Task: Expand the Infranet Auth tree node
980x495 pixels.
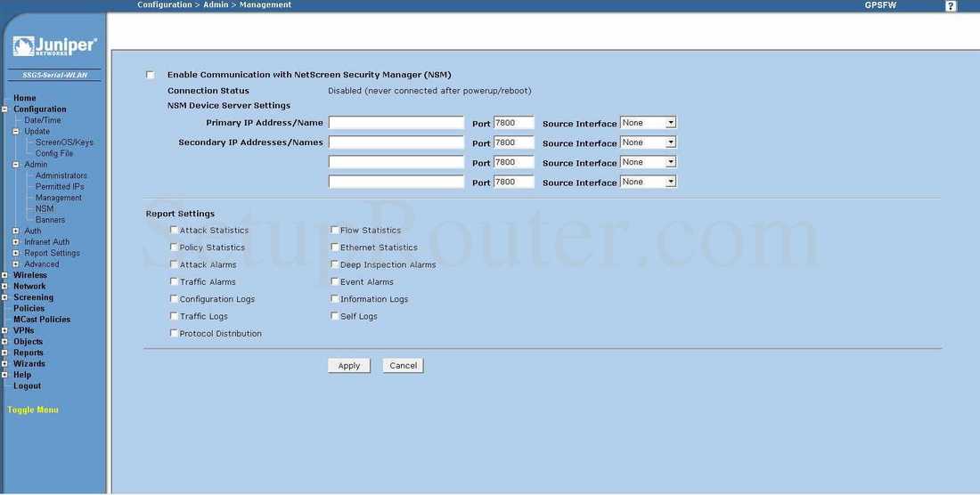Action: click(x=16, y=242)
